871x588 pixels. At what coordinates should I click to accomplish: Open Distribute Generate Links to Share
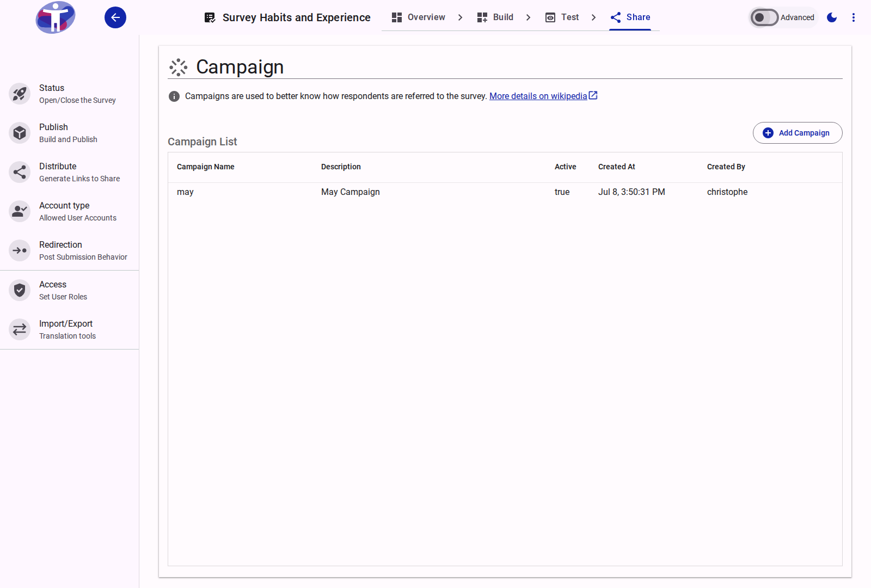click(x=69, y=172)
